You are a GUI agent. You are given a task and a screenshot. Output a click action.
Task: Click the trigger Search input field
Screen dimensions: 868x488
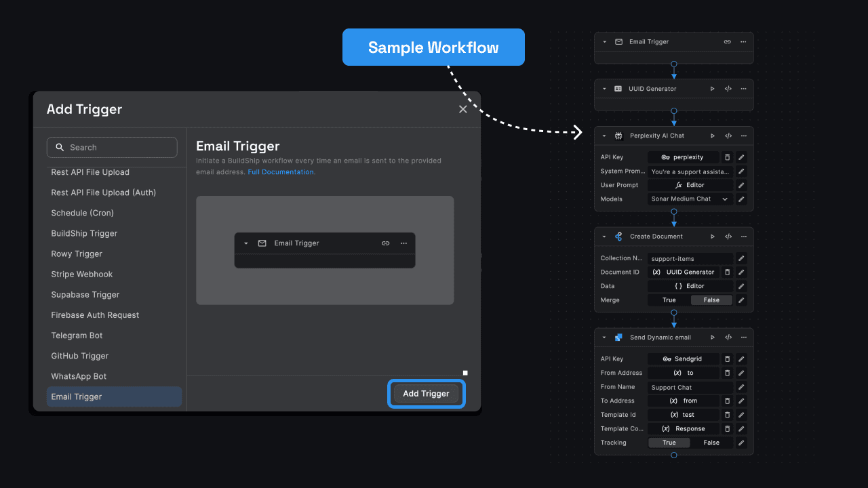click(x=112, y=147)
